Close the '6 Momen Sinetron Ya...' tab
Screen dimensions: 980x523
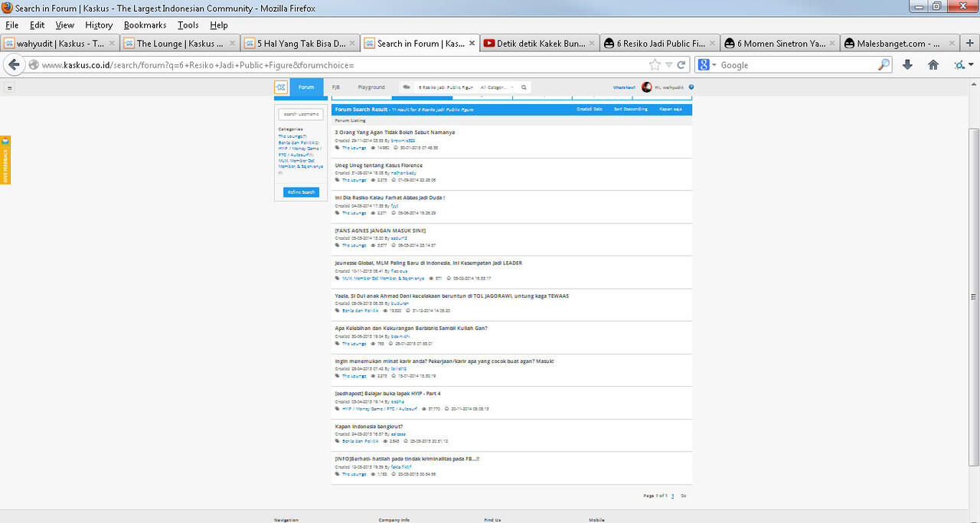point(831,44)
